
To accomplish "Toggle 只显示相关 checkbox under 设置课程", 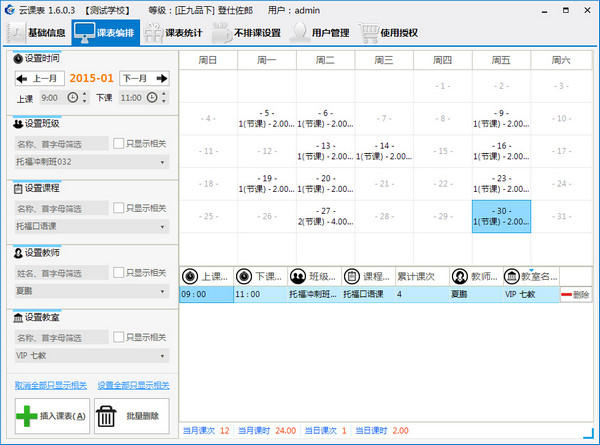I will [x=118, y=208].
